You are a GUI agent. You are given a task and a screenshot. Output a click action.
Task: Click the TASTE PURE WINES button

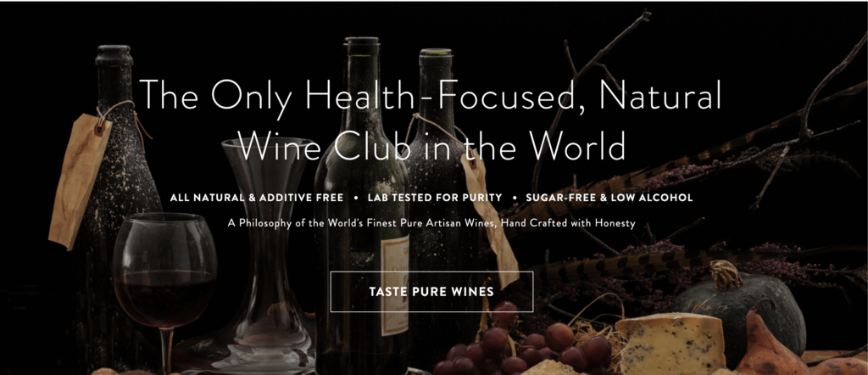coord(431,291)
